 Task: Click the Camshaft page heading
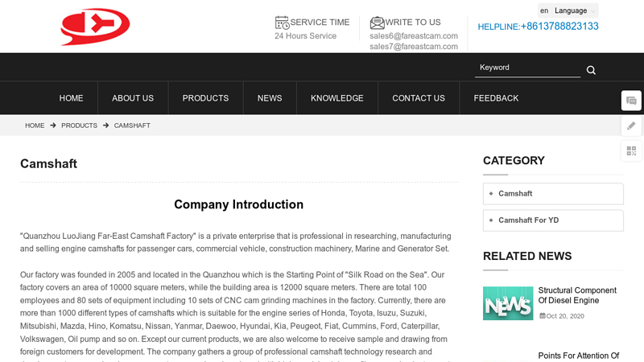pos(48,164)
